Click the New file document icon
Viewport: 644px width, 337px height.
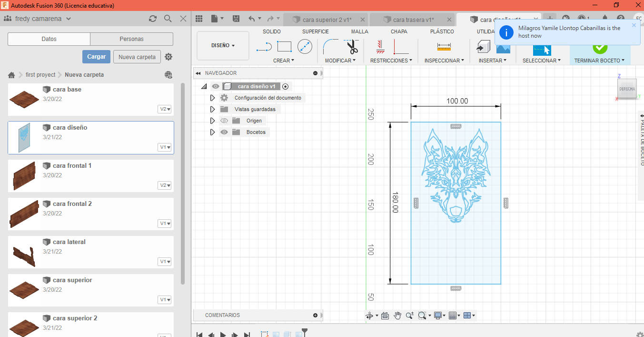pos(215,19)
